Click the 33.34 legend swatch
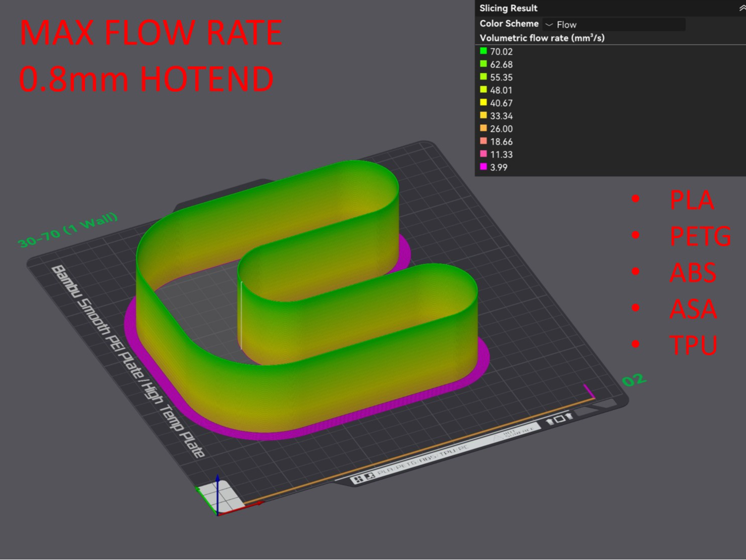 [x=483, y=116]
